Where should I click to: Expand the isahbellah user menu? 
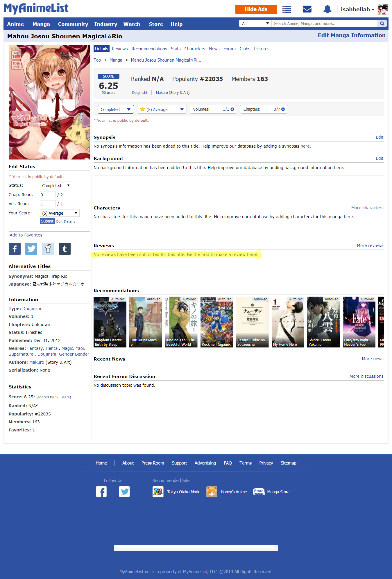357,10
